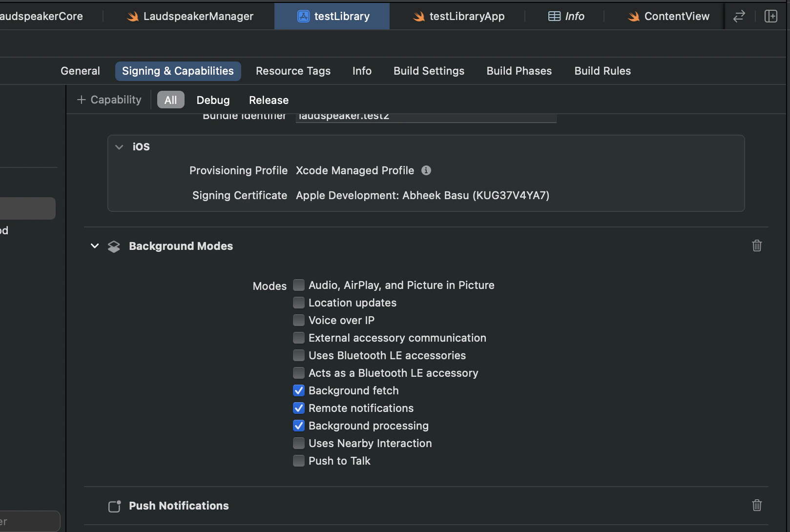Check Acts as a Bluetooth LE accessory
Screen dimensions: 790x532
pyautogui.click(x=299, y=373)
